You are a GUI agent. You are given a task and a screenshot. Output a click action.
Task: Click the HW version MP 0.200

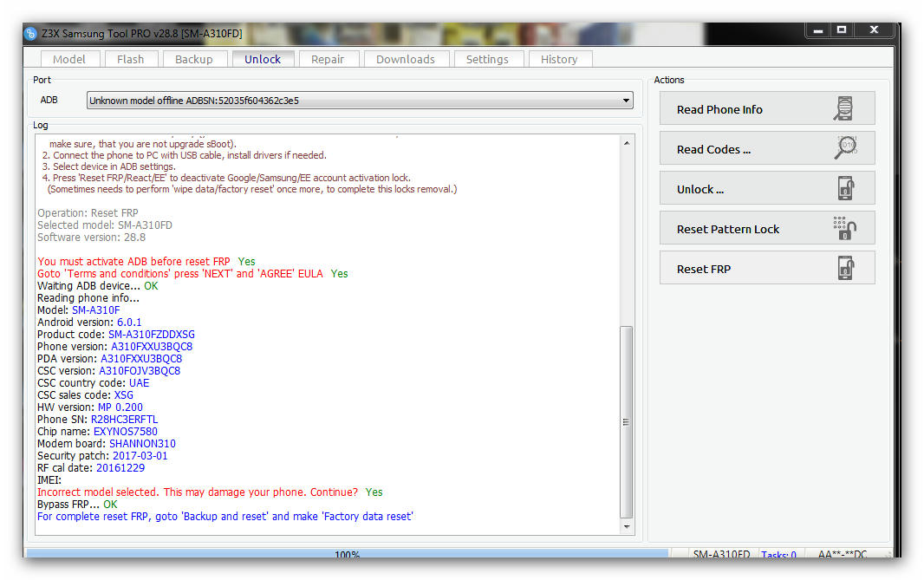pos(120,407)
